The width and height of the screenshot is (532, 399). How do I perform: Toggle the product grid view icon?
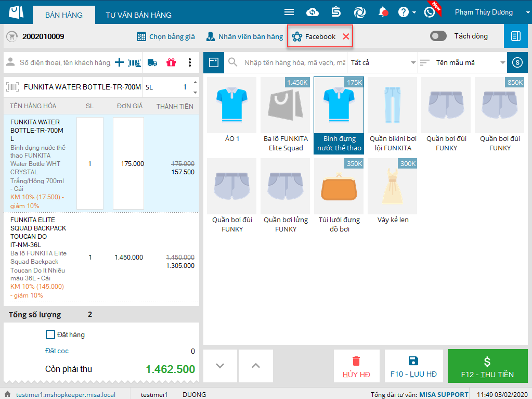pyautogui.click(x=214, y=62)
